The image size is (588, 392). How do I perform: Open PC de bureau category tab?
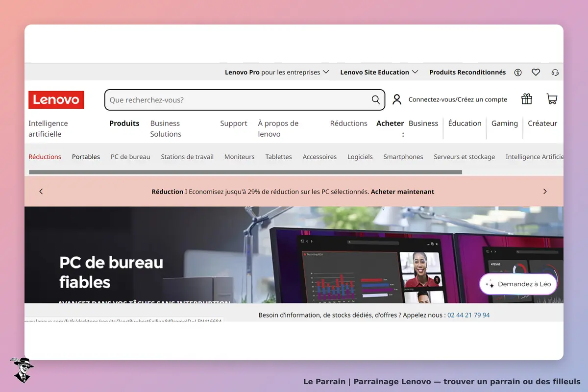click(x=130, y=157)
